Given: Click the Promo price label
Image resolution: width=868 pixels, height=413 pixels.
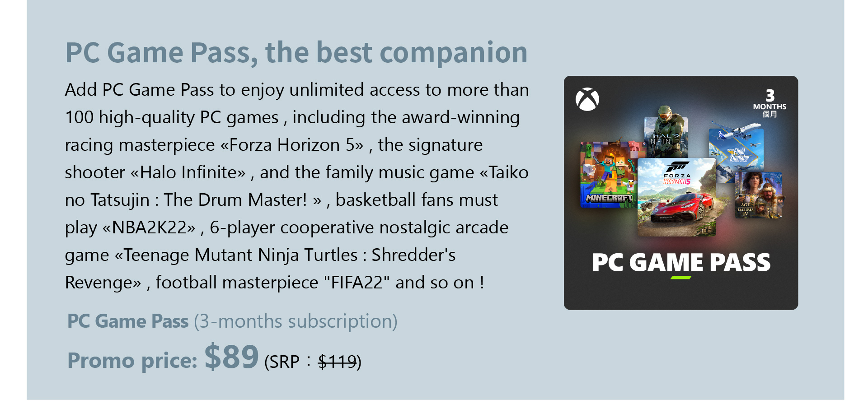Looking at the screenshot, I should 132,361.
